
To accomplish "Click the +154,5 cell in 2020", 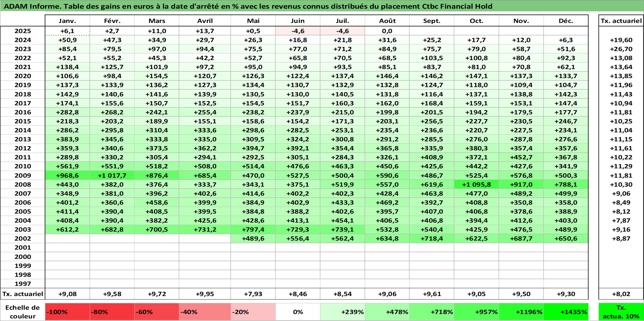I will (157, 76).
